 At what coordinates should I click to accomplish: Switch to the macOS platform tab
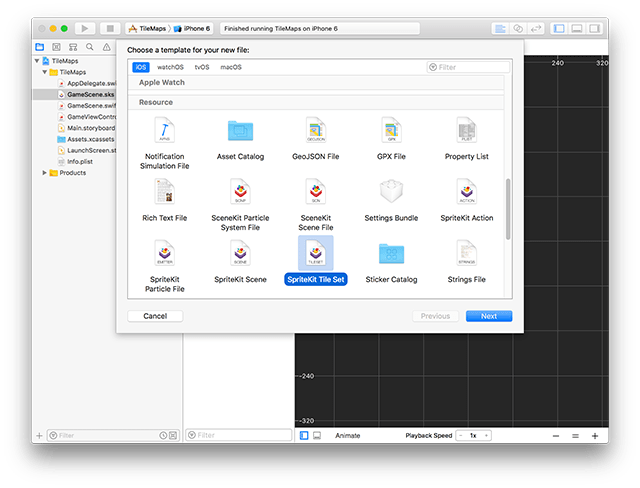tap(231, 67)
